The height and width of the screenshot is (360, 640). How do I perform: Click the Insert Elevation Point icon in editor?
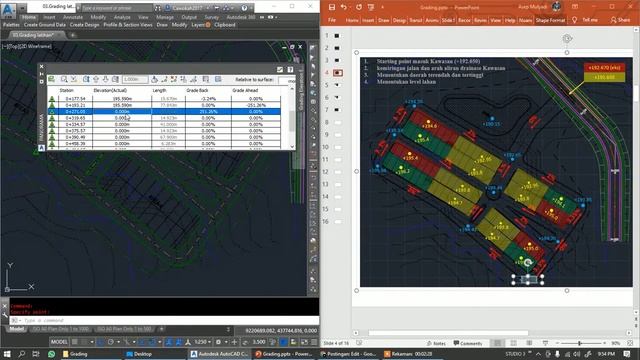(164, 79)
